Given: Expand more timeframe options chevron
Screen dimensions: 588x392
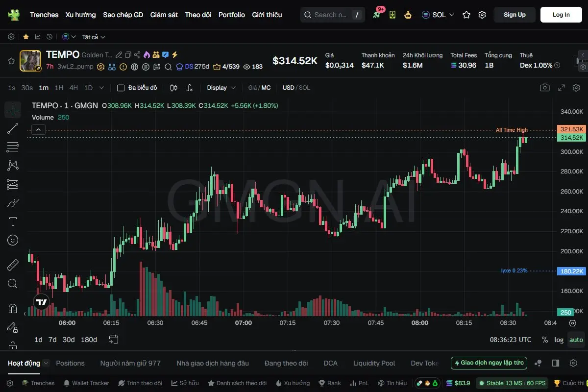Looking at the screenshot, I should point(101,88).
